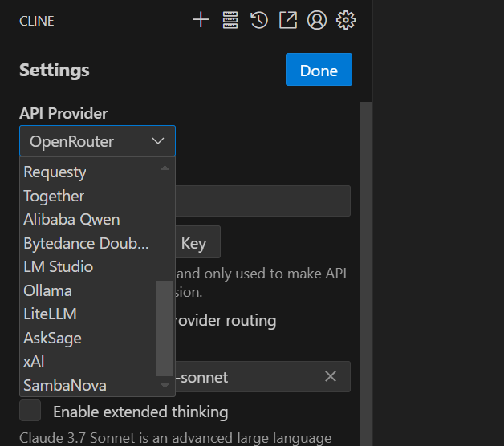
Task: Select xAI provider option
Action: pos(88,362)
